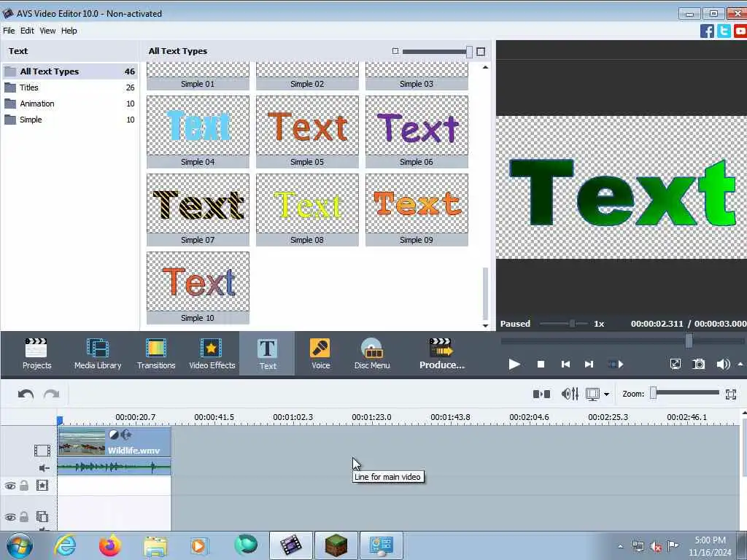This screenshot has height=560, width=747.
Task: Open the AVS Facebook page icon
Action: click(707, 31)
